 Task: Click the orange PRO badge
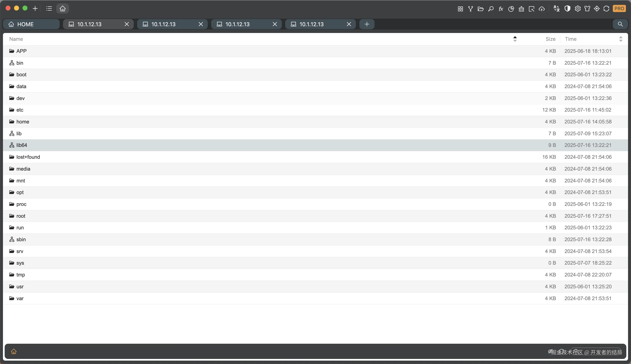(619, 8)
